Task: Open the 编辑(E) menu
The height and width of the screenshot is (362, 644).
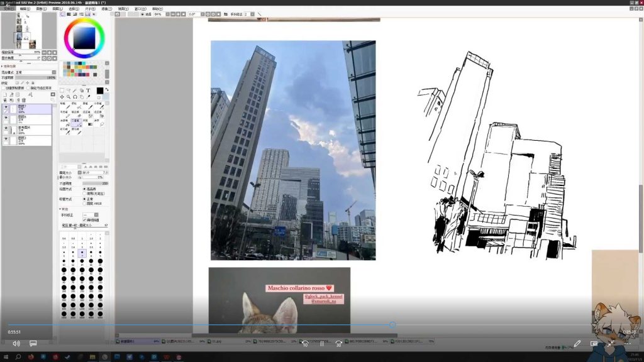Action: click(x=25, y=9)
